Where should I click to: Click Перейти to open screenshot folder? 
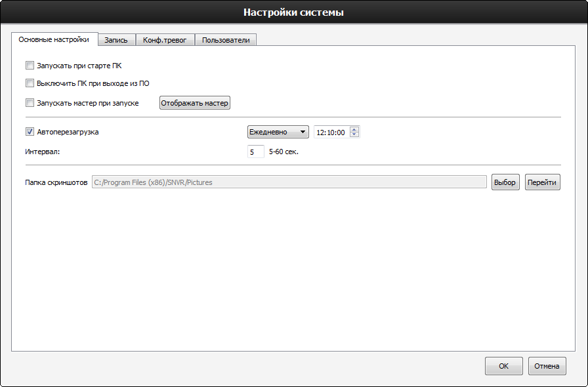pos(542,182)
